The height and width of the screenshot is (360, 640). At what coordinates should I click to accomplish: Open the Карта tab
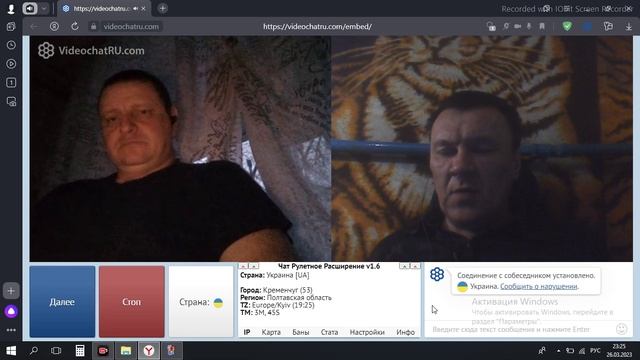point(271,332)
